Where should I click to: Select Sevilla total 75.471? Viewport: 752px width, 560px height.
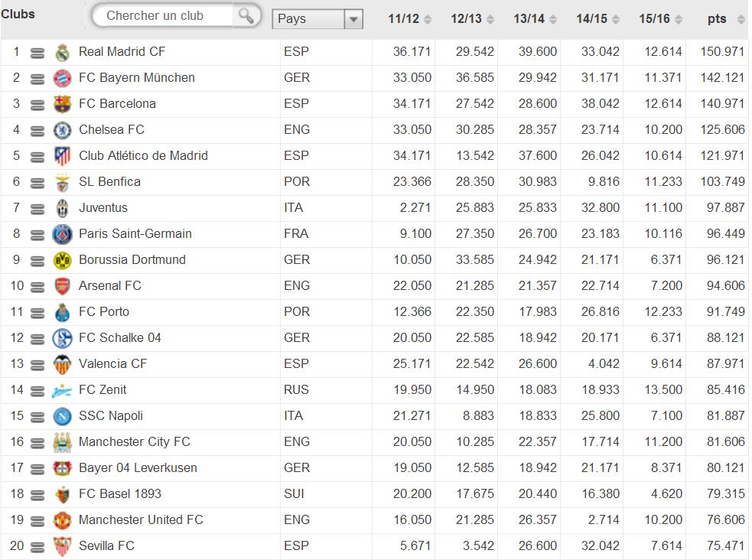click(726, 545)
